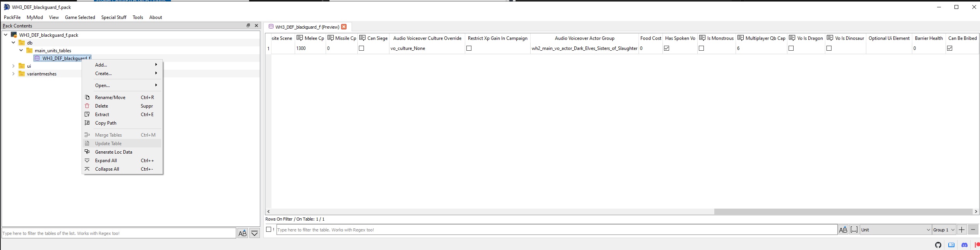Click the table filter text field
The width and height of the screenshot is (980, 250).
pos(556,230)
